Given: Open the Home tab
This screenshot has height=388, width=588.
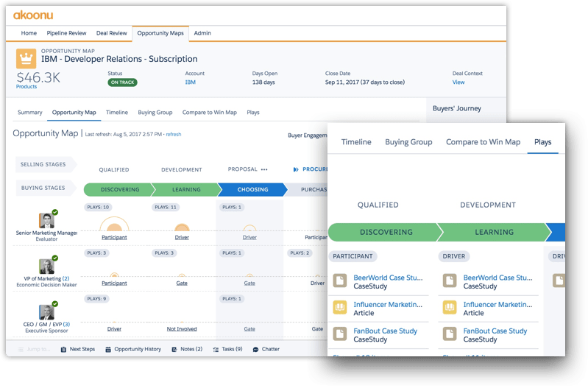Looking at the screenshot, I should [x=29, y=33].
